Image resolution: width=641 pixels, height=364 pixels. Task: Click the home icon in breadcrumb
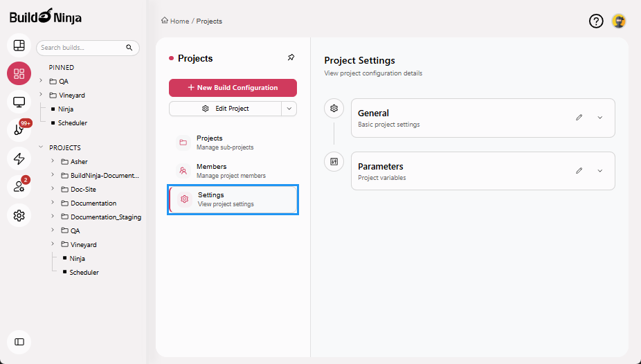point(164,21)
